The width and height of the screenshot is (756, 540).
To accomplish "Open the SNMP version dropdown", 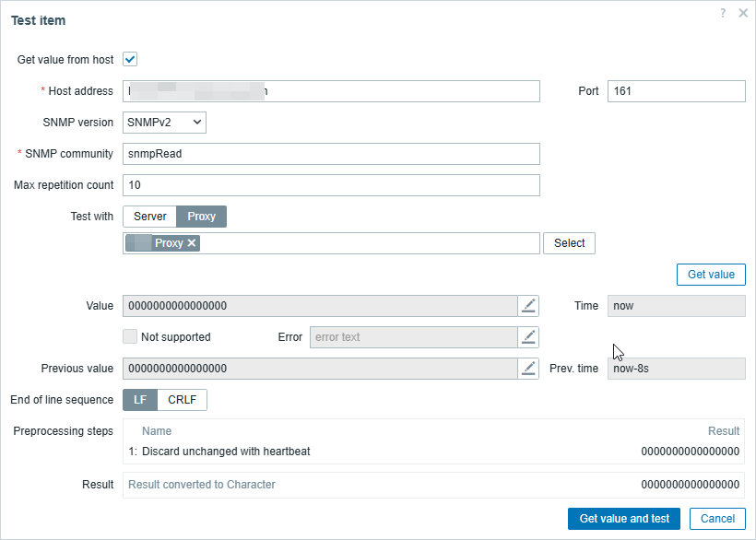I will [164, 123].
